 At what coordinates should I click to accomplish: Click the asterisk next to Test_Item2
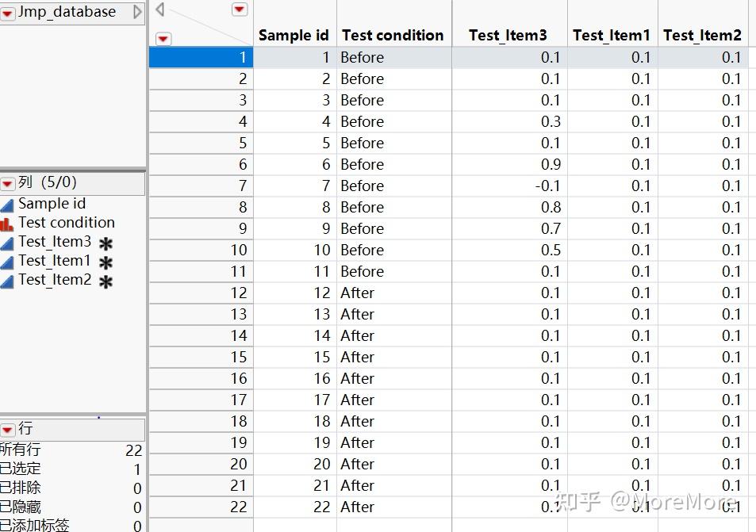pos(106,281)
